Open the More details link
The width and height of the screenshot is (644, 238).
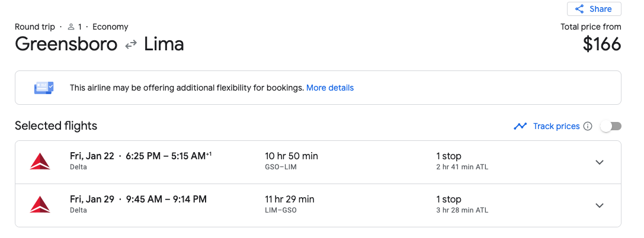tap(330, 88)
